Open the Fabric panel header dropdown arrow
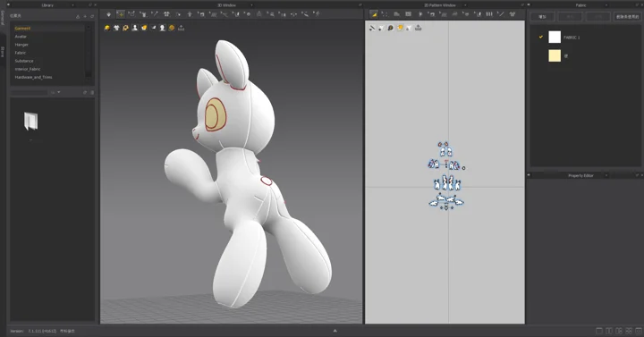This screenshot has width=644, height=337. click(606, 5)
